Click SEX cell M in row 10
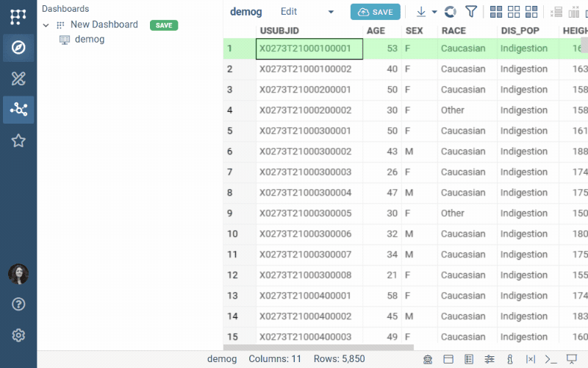This screenshot has height=368, width=588. (420, 234)
